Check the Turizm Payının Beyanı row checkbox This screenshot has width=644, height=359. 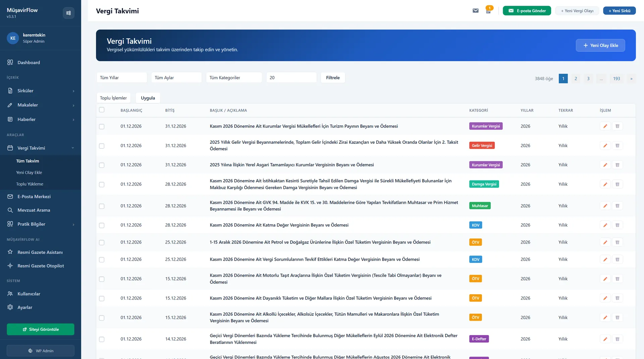pyautogui.click(x=102, y=127)
